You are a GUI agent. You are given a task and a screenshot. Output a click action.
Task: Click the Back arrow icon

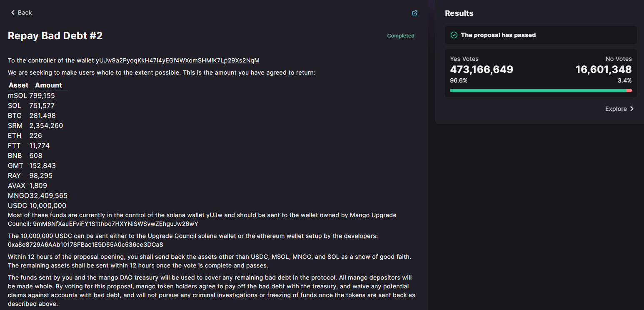coord(13,12)
